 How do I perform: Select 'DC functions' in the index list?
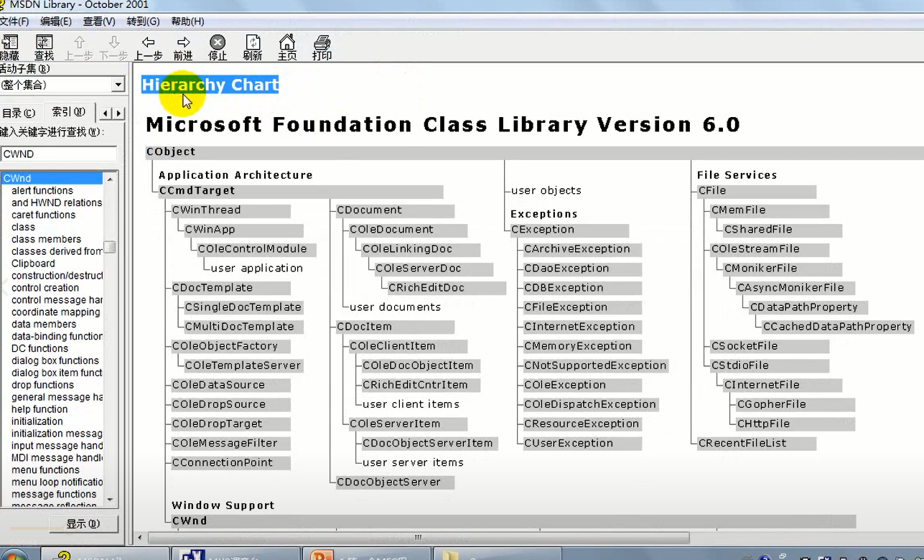pos(39,349)
